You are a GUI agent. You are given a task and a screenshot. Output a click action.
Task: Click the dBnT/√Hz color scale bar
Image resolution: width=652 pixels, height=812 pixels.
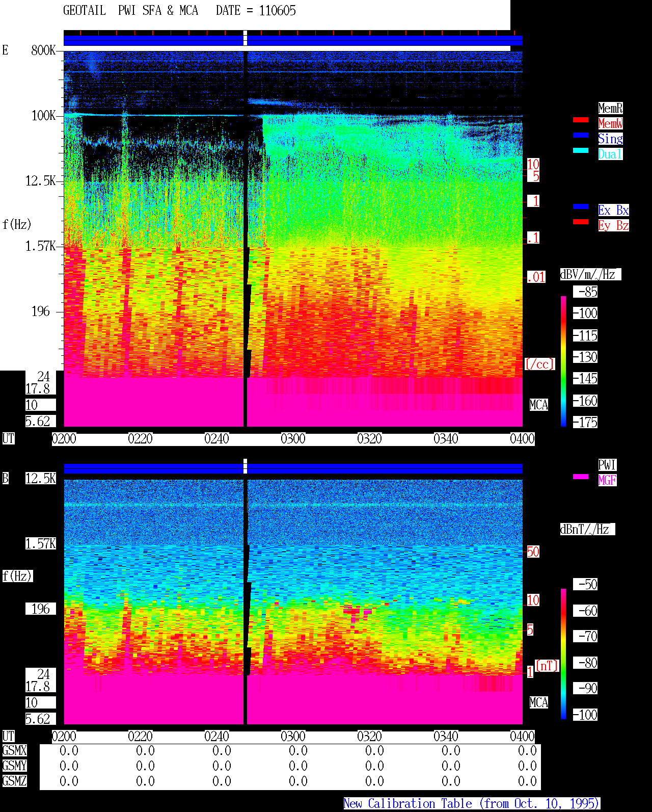point(563,654)
